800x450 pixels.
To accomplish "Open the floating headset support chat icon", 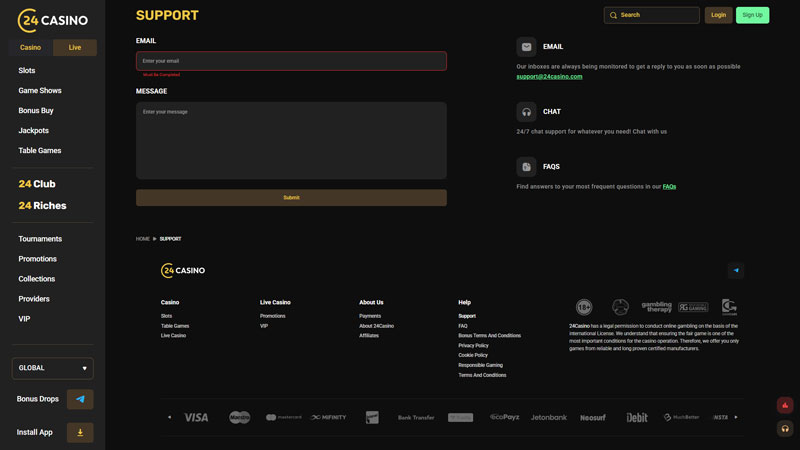I will [x=785, y=428].
